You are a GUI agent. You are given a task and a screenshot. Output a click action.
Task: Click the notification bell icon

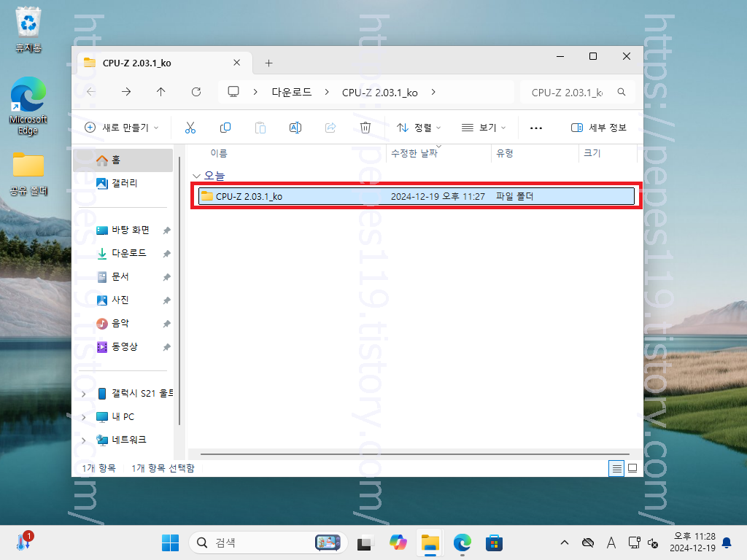point(727,542)
